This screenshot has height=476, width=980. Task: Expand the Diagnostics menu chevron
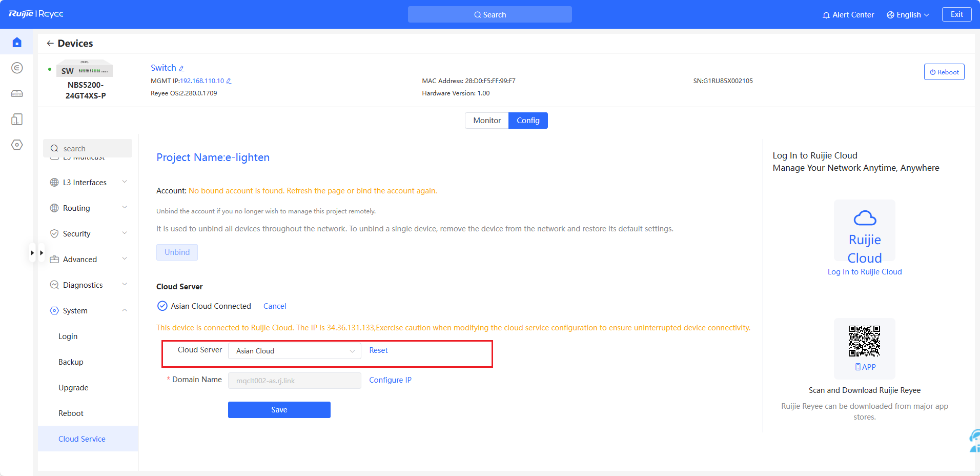click(x=125, y=284)
